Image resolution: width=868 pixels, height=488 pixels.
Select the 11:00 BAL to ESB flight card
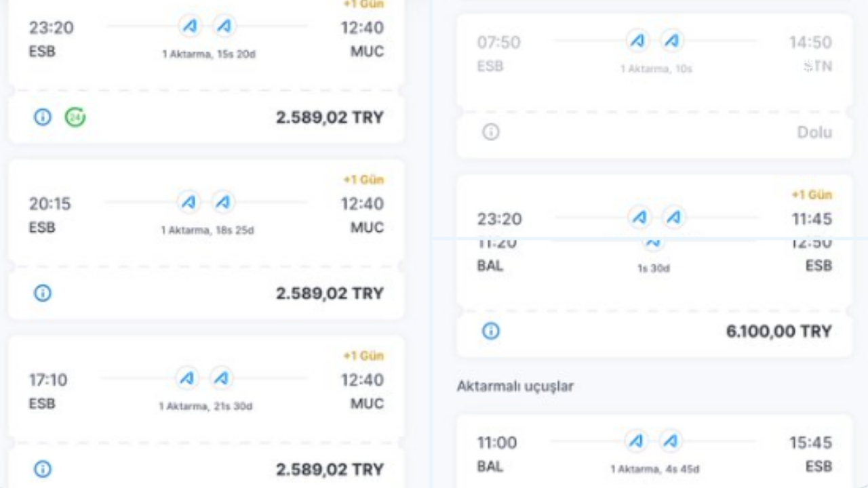654,453
